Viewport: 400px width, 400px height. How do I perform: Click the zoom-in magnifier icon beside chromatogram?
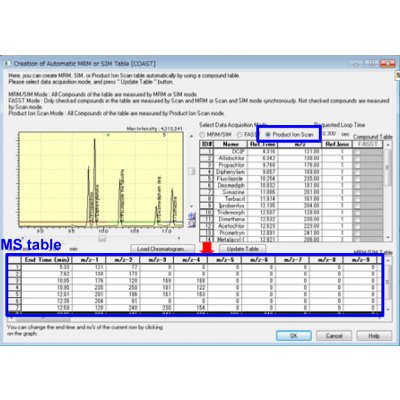click(x=192, y=216)
